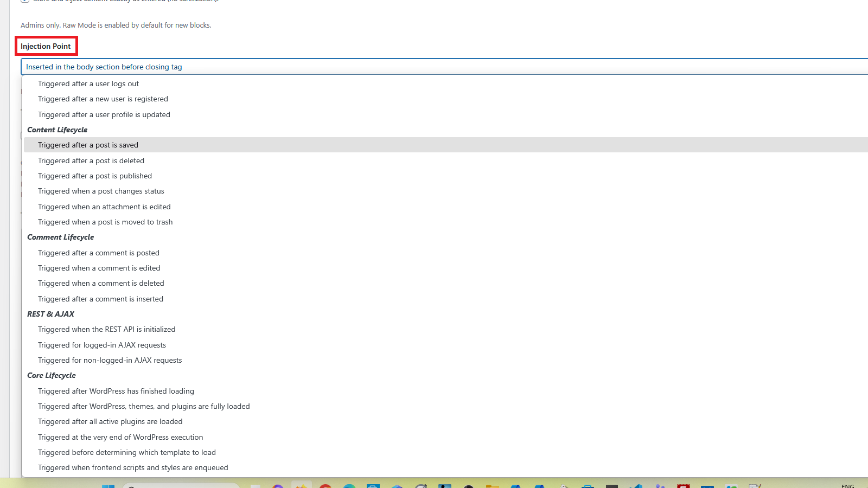This screenshot has height=488, width=868.
Task: Pick "Triggered after a user profile is updated"
Action: click(445, 114)
